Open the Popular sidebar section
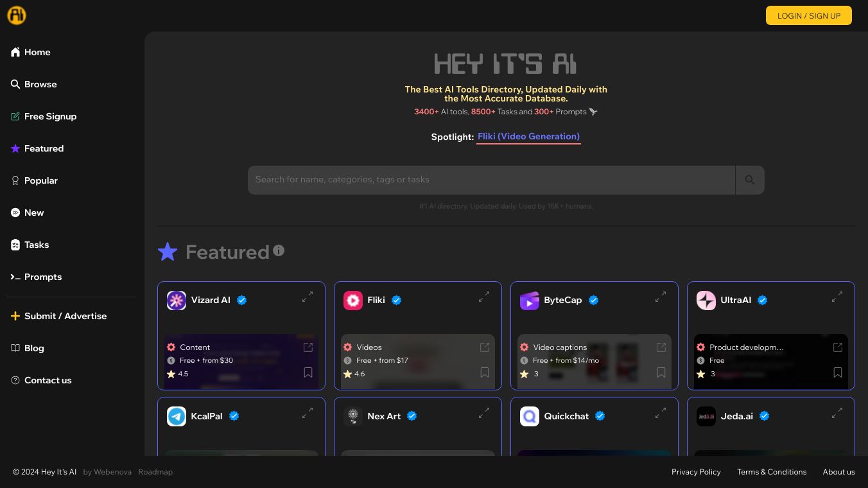Viewport: 868px width, 488px height. pos(34,180)
